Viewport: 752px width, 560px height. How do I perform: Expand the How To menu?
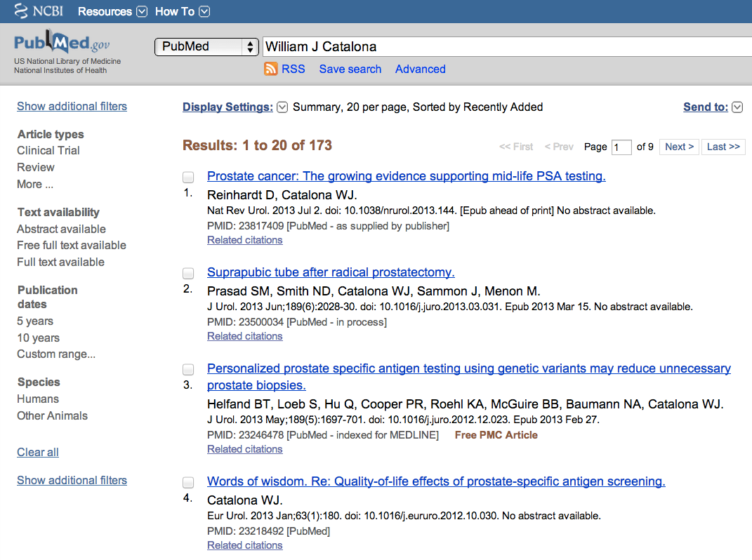(x=204, y=11)
